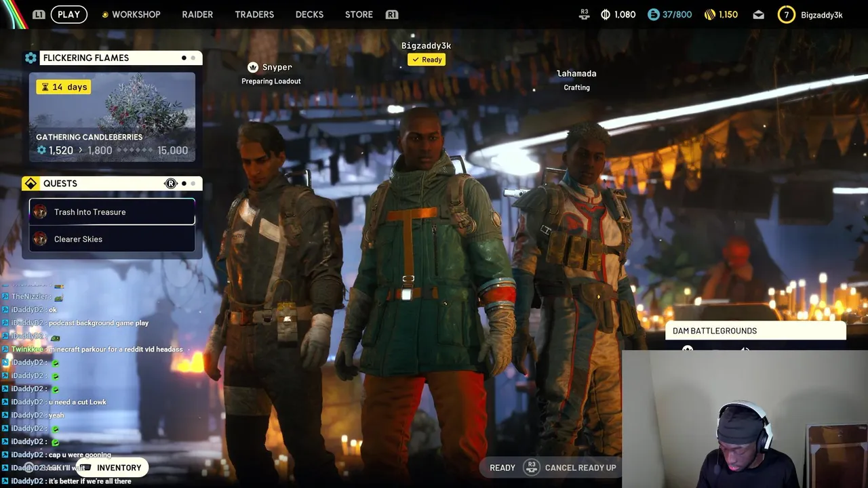Open the mail inbox envelope icon

point(758,14)
